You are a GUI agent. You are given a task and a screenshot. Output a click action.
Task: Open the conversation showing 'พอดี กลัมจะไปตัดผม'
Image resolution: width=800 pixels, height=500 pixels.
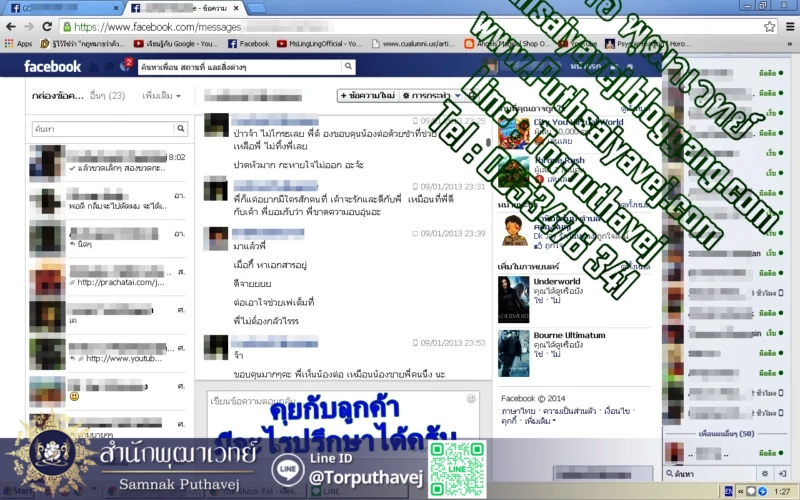[108, 201]
